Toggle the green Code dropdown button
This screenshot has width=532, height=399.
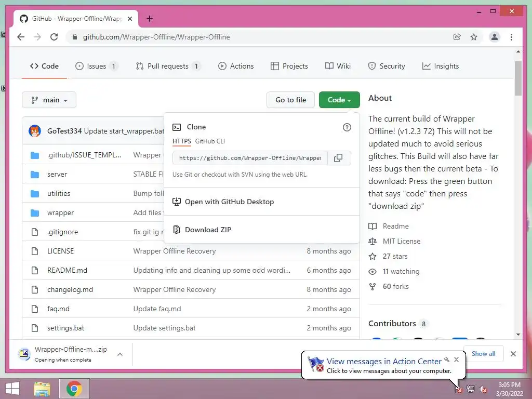coord(339,100)
